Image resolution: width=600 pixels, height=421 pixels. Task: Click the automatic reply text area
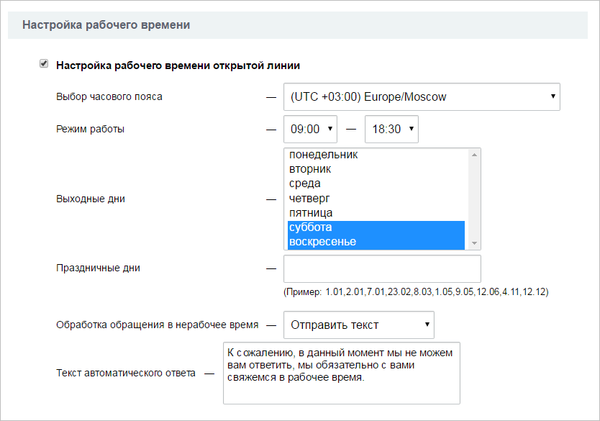pos(341,373)
